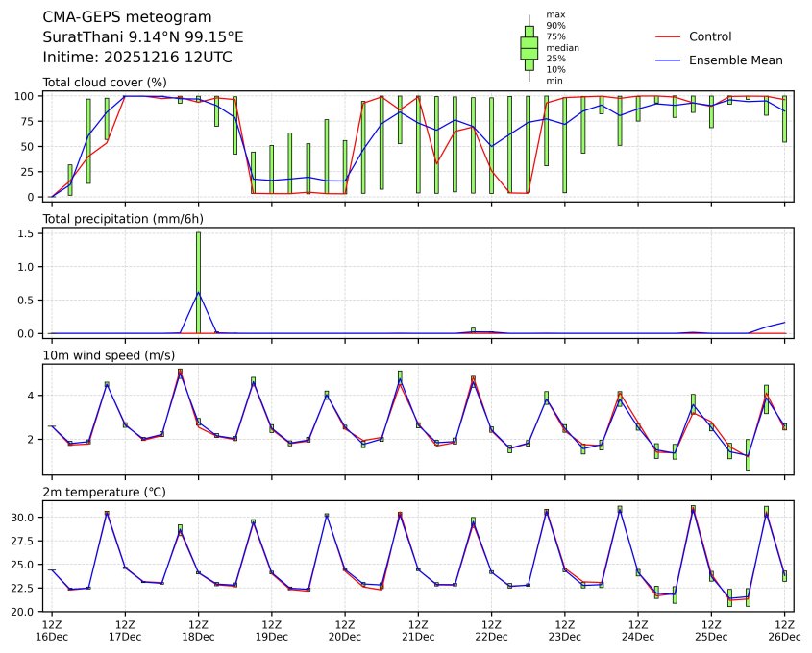
Task: Click the blue Ensemble Mean legend line
Action: (667, 60)
